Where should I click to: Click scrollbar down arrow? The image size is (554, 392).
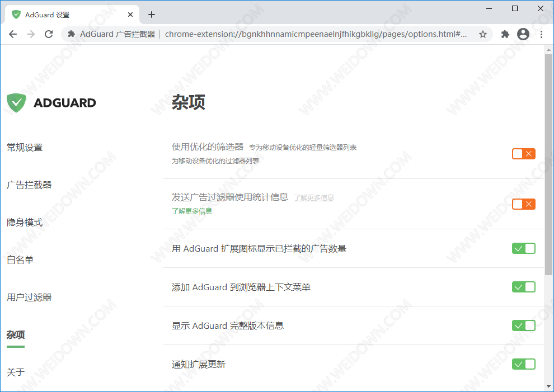coord(548,386)
